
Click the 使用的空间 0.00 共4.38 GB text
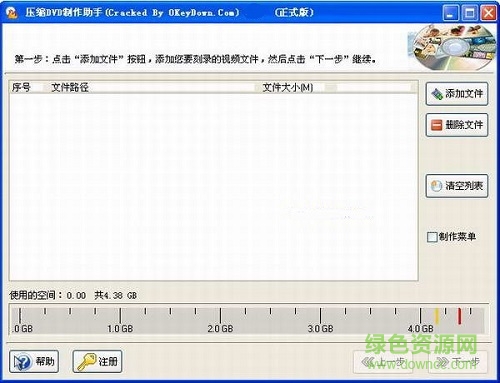(x=73, y=295)
